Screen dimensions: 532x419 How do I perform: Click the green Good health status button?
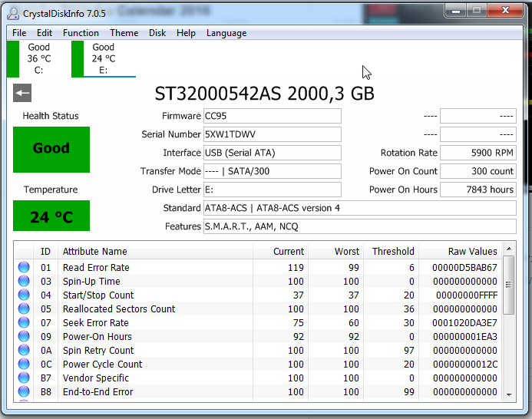click(51, 149)
